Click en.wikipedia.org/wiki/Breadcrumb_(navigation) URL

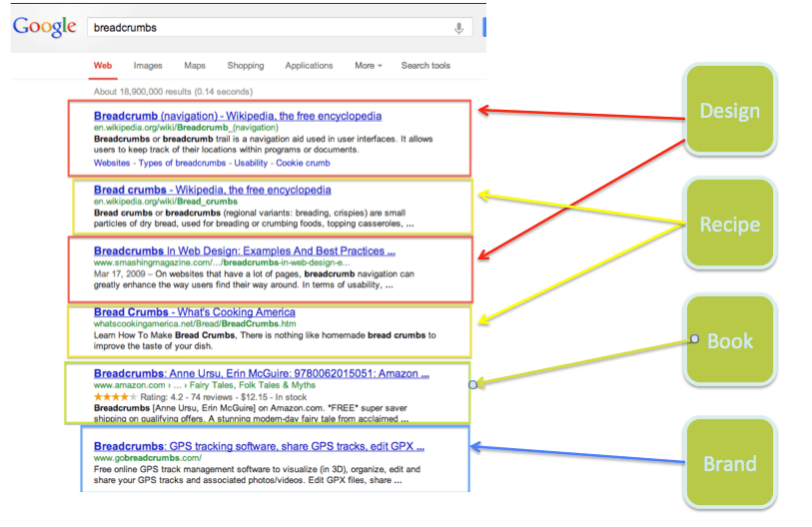pyautogui.click(x=186, y=128)
